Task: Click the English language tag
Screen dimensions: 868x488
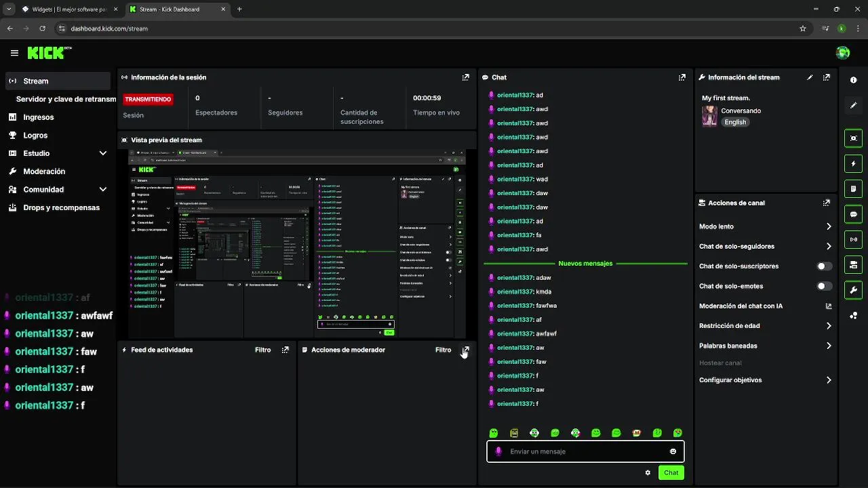Action: click(x=735, y=122)
